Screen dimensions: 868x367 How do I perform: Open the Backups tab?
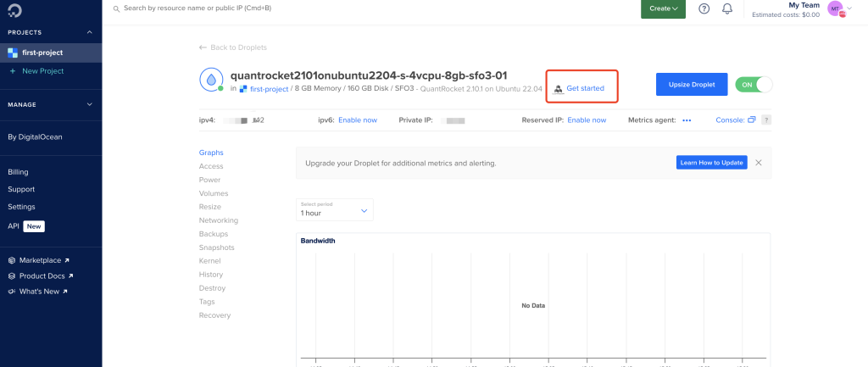[x=213, y=234]
